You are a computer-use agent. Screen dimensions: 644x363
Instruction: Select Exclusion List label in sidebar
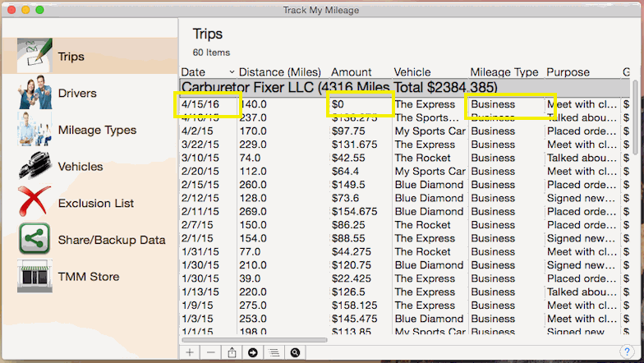(96, 204)
